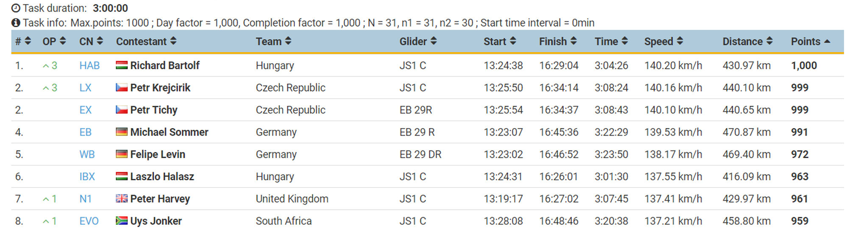Open the EVO competition number link
The width and height of the screenshot is (868, 229).
click(89, 221)
